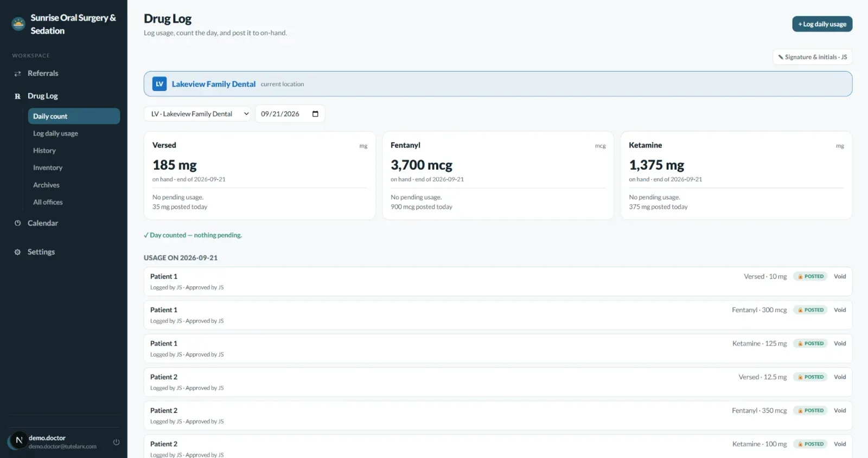The height and width of the screenshot is (458, 868).
Task: Click the Referrals arrows icon
Action: [x=17, y=74]
